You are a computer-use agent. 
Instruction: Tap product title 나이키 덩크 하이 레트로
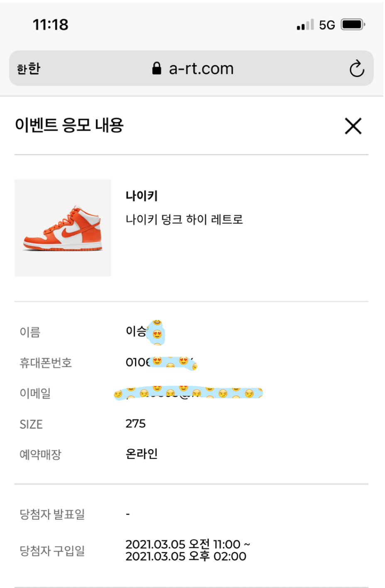pos(184,219)
